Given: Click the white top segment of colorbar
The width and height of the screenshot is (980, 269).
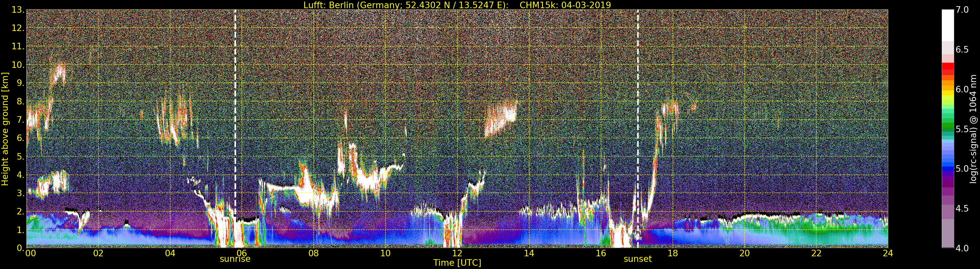Looking at the screenshot, I should [948, 25].
